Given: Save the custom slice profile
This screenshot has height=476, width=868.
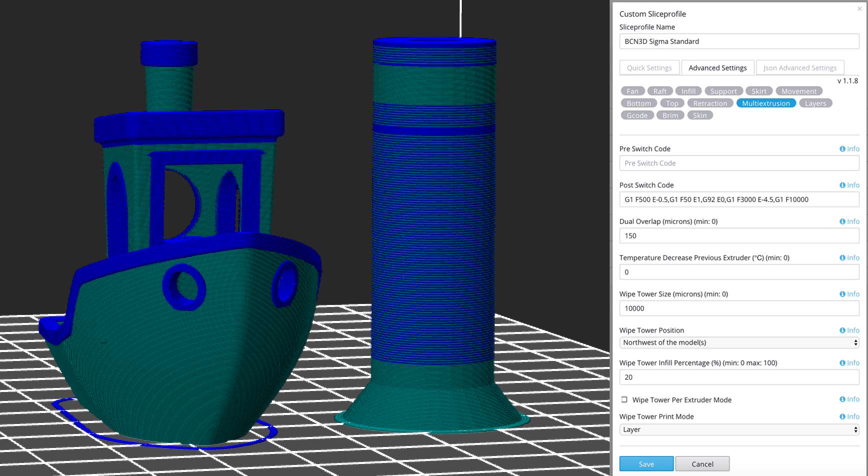Looking at the screenshot, I should tap(646, 463).
